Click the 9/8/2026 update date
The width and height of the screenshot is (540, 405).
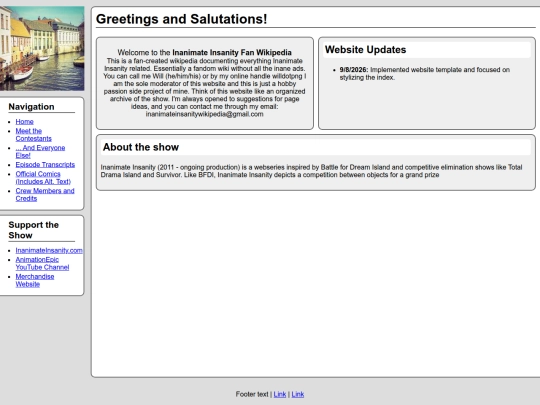354,70
